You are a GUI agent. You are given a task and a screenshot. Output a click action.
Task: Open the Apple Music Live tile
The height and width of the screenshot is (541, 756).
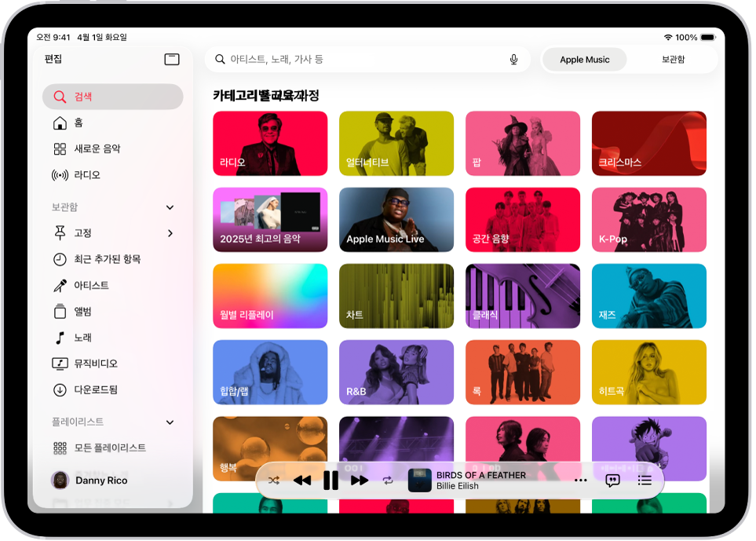pyautogui.click(x=396, y=219)
